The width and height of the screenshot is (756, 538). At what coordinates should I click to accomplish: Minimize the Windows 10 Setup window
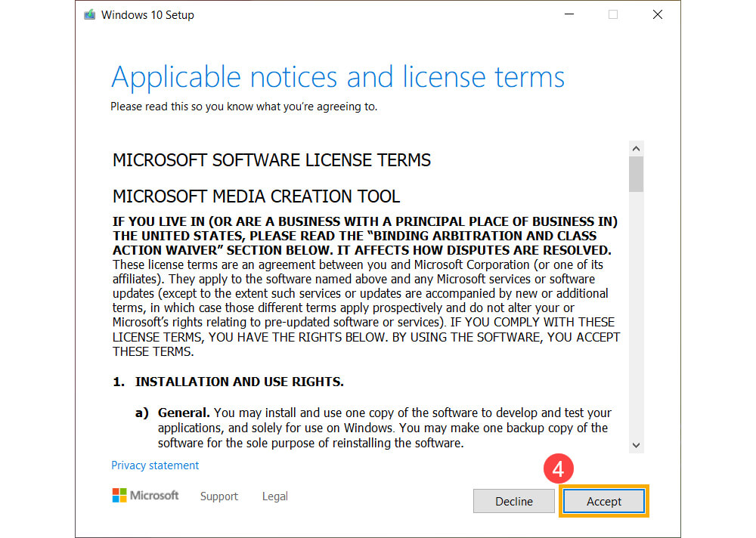pos(569,14)
